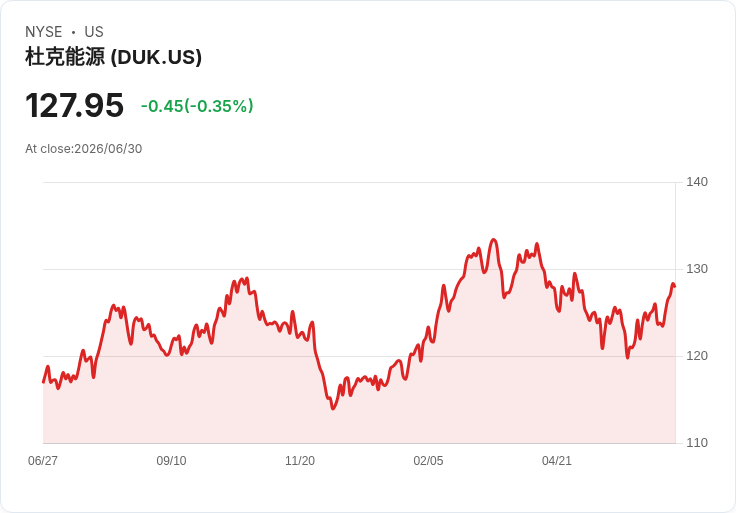Image resolution: width=736 pixels, height=513 pixels.
Task: Click the 110 y-axis label
Action: click(697, 443)
